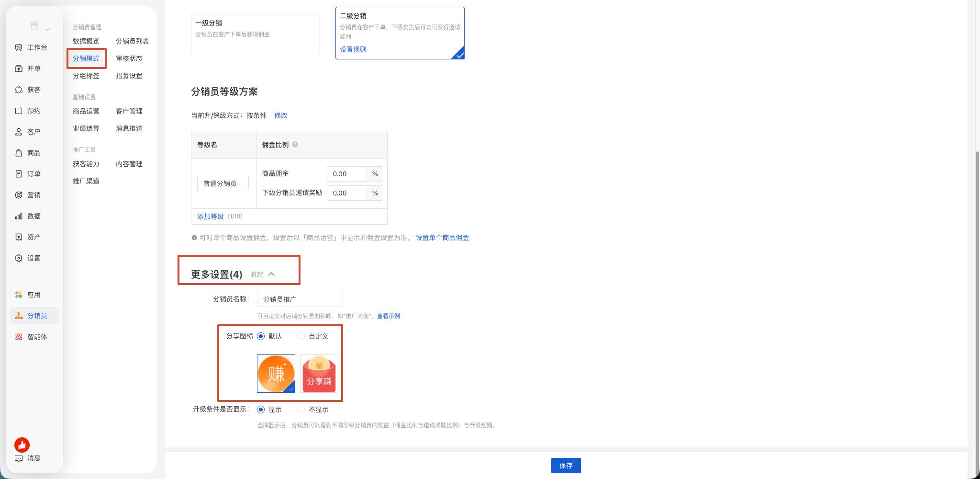
Task: Click the 下级分销员邀请奖励 percentage input
Action: (346, 193)
